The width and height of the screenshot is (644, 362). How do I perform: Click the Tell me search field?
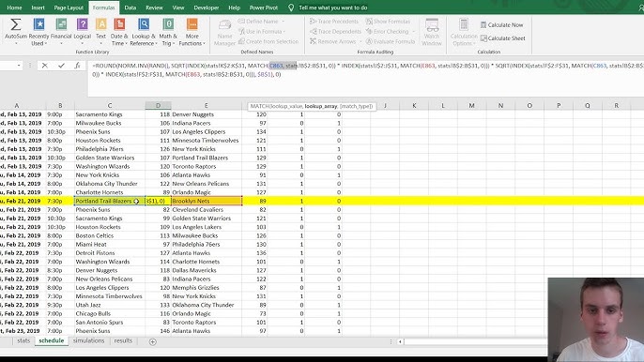pos(333,8)
